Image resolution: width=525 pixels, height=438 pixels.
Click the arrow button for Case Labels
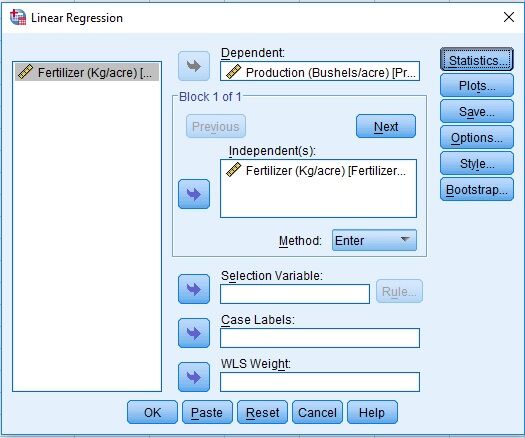point(194,333)
